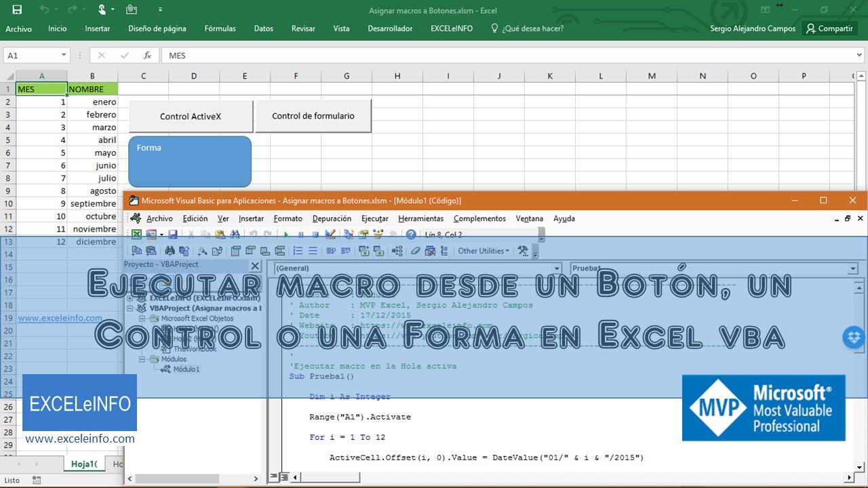The image size is (868, 488).
Task: Click the Enter checkmark beside the formula bar
Action: coord(124,56)
